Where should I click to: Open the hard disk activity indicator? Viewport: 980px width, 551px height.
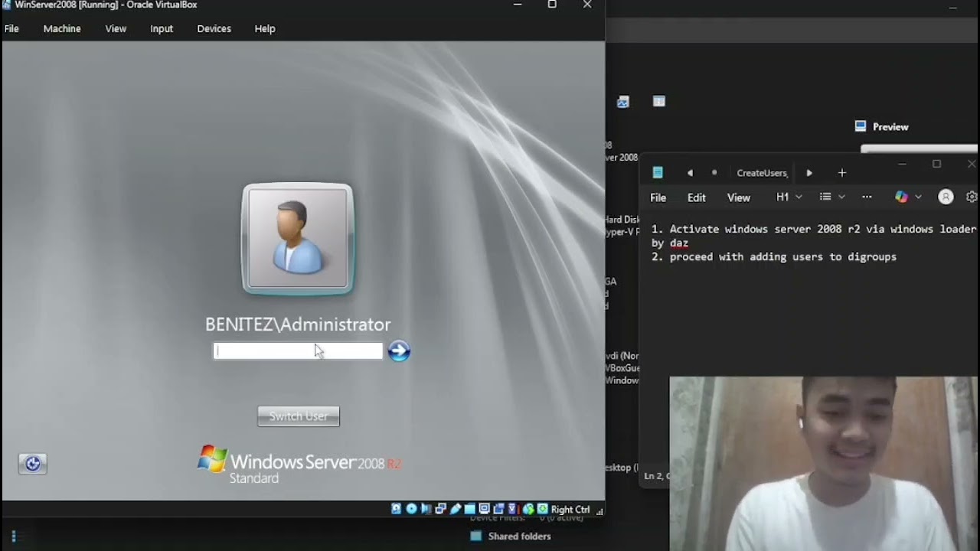(x=396, y=510)
